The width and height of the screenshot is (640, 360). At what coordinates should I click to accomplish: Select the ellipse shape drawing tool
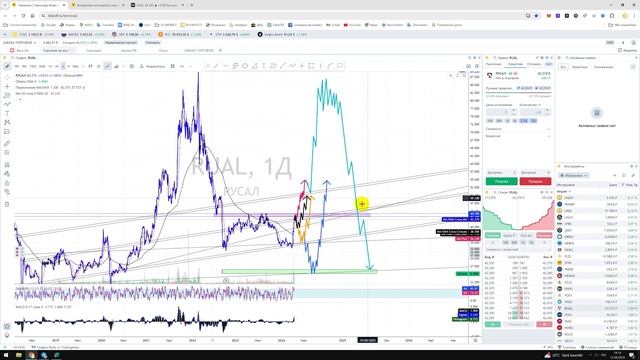pyautogui.click(x=245, y=66)
